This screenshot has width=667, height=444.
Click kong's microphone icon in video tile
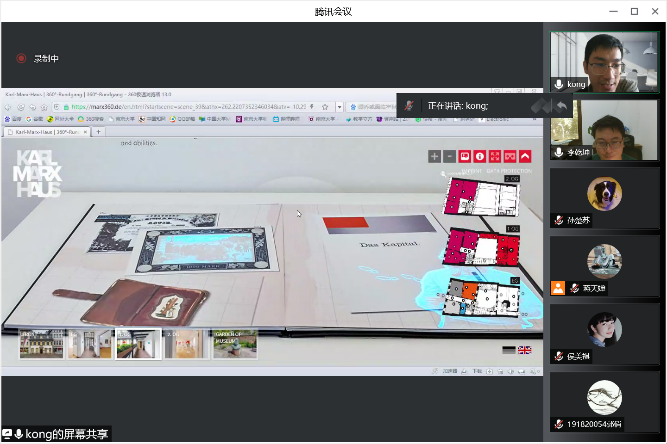(559, 85)
